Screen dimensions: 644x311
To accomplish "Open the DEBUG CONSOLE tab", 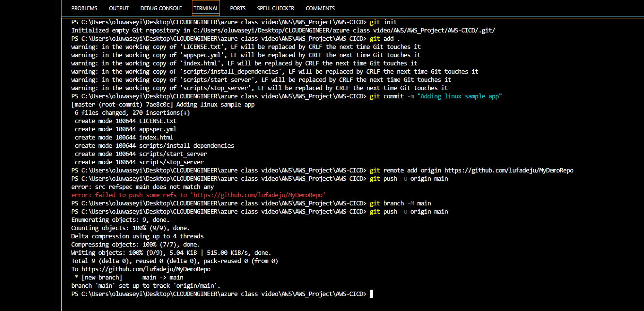I will [x=161, y=8].
